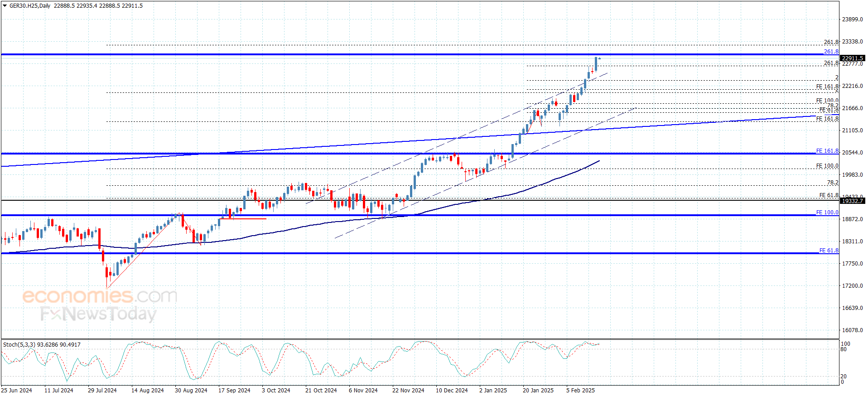Screen dimensions: 868x396
Task: Click the small triangle before GER30.H25 title
Action: [x=5, y=6]
